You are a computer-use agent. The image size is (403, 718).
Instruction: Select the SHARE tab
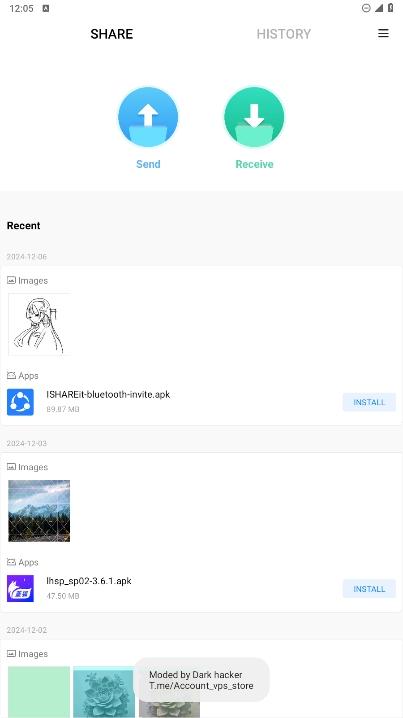point(112,34)
